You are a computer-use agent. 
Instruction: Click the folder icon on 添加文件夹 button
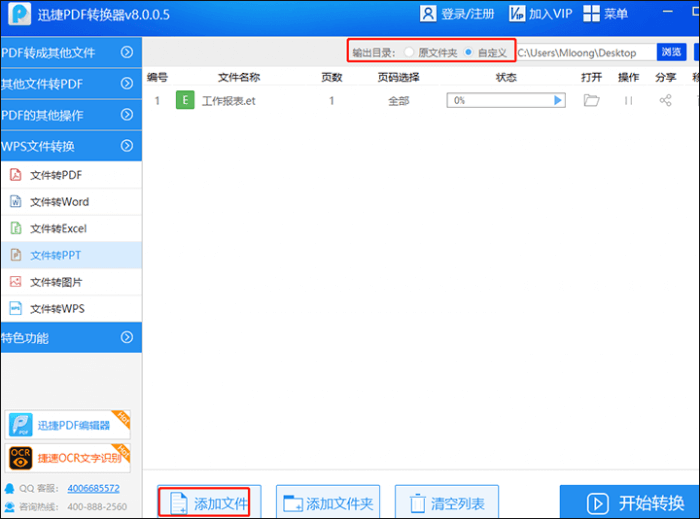coord(293,503)
